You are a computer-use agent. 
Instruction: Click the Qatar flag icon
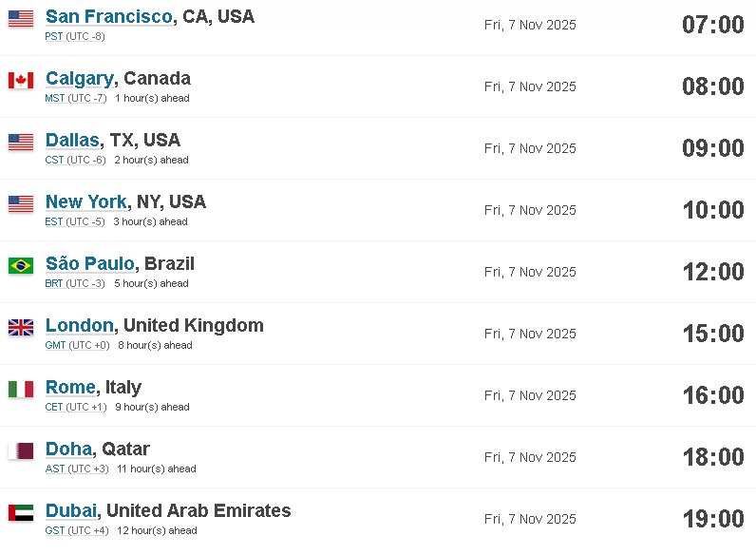point(21,450)
